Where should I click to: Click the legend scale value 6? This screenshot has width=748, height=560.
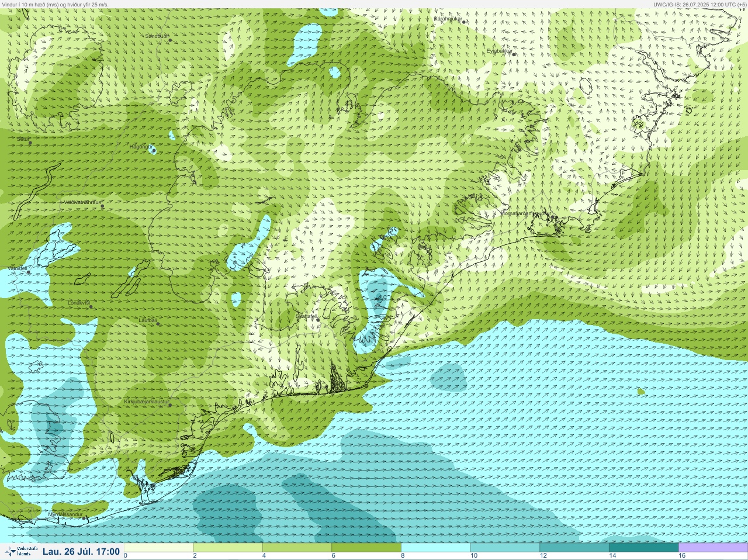point(334,556)
